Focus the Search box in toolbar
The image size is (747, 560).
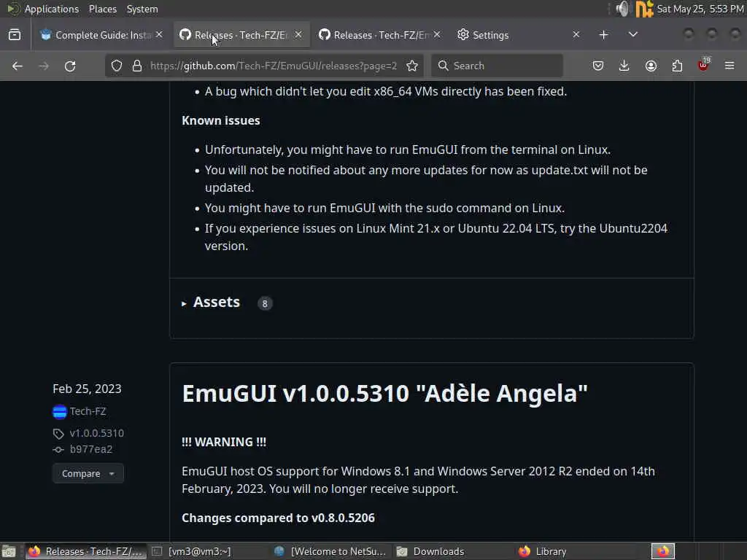pyautogui.click(x=497, y=66)
